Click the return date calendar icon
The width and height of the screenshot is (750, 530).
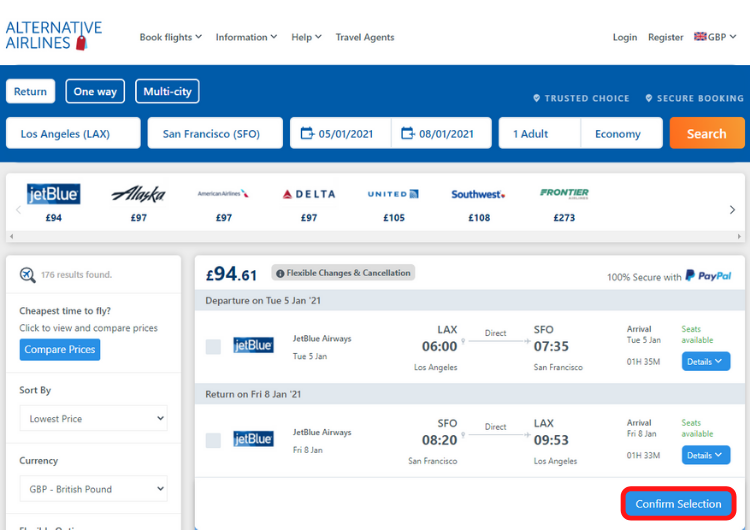coord(408,133)
